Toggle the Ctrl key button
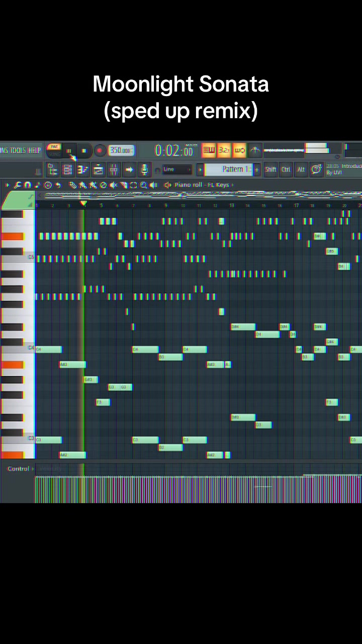The width and height of the screenshot is (362, 644). [286, 169]
